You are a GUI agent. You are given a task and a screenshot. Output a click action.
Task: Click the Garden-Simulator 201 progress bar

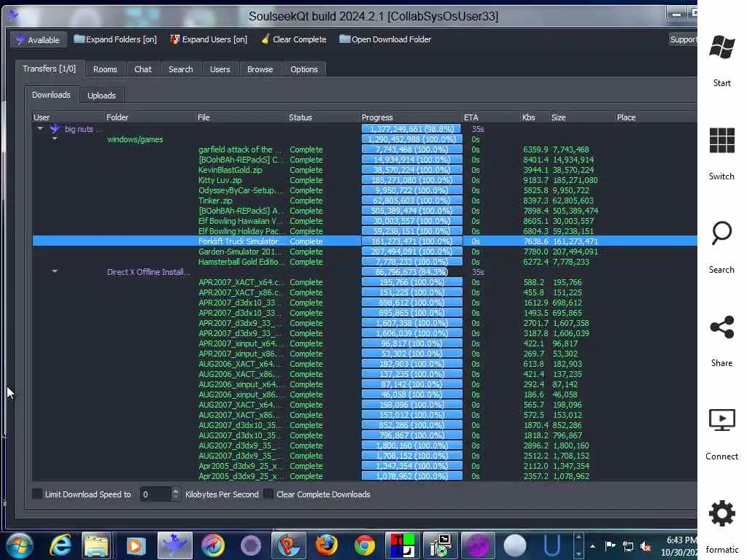411,252
